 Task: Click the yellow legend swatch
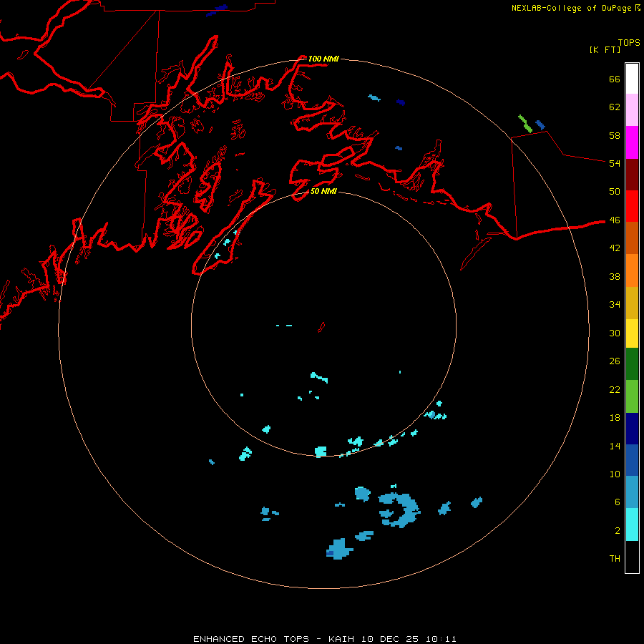tap(632, 333)
